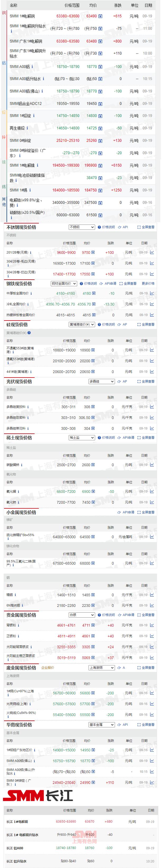
Task: Click SMM电池级硫酸镍指数 row name
Action: coord(27,178)
